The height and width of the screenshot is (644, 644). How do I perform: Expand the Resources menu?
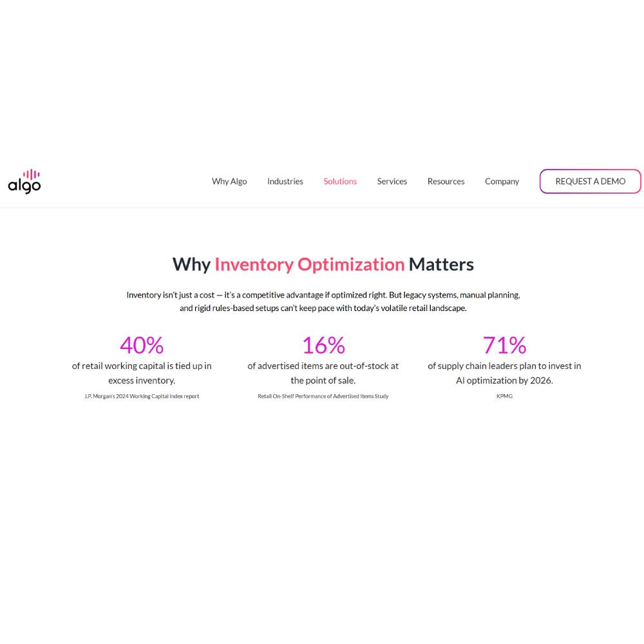coord(446,181)
